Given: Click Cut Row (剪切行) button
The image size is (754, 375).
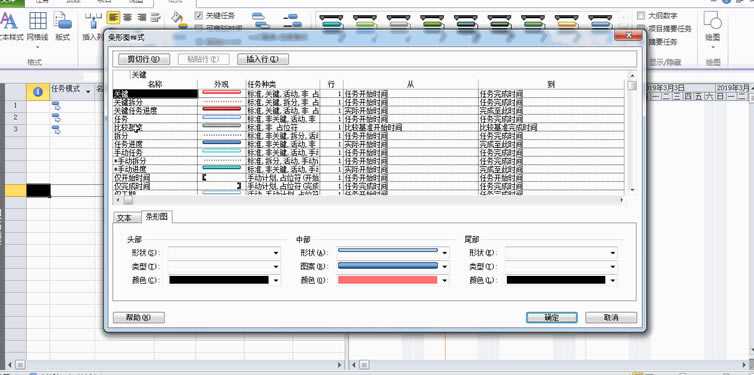Looking at the screenshot, I should pyautogui.click(x=143, y=59).
